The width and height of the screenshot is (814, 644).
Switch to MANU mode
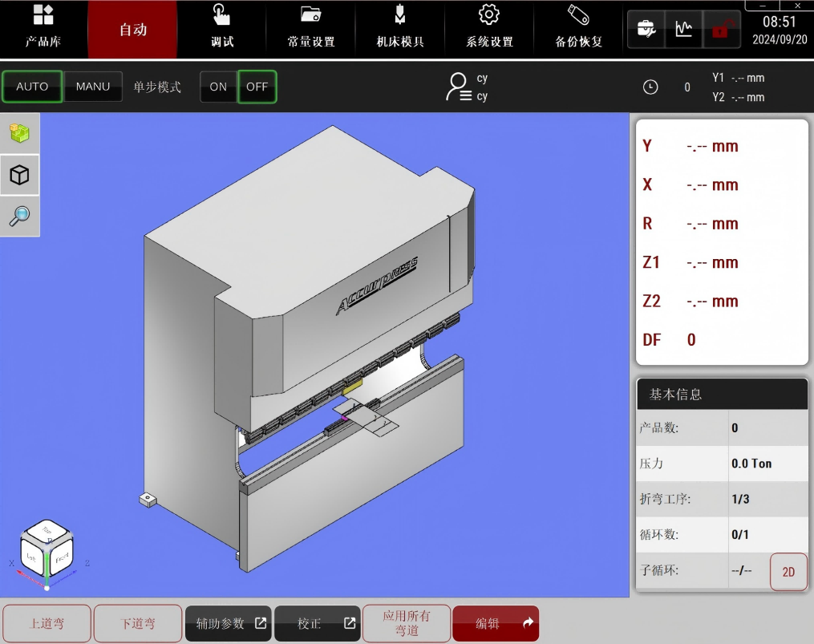point(93,87)
